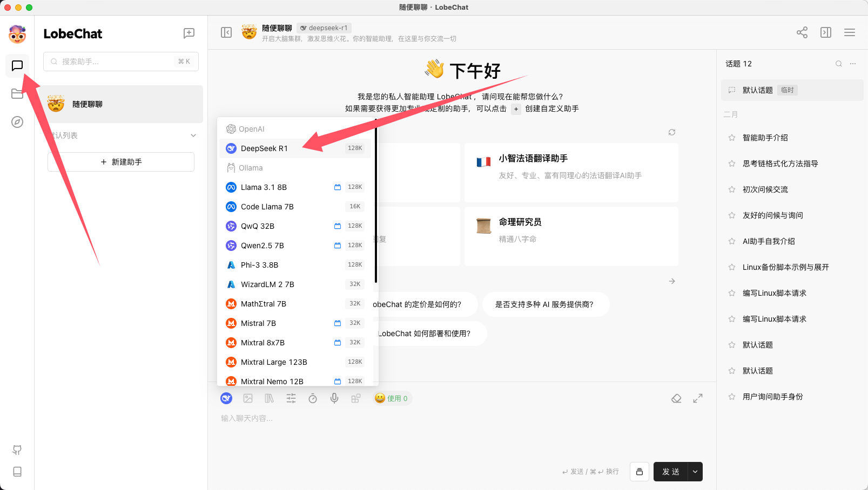Select Mistral 7B model

point(295,323)
